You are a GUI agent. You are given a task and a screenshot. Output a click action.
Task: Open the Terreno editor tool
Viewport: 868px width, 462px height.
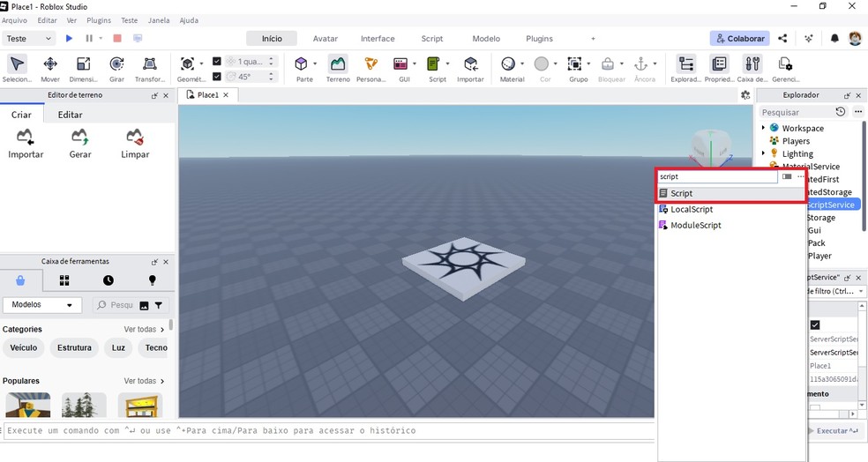[x=338, y=69]
